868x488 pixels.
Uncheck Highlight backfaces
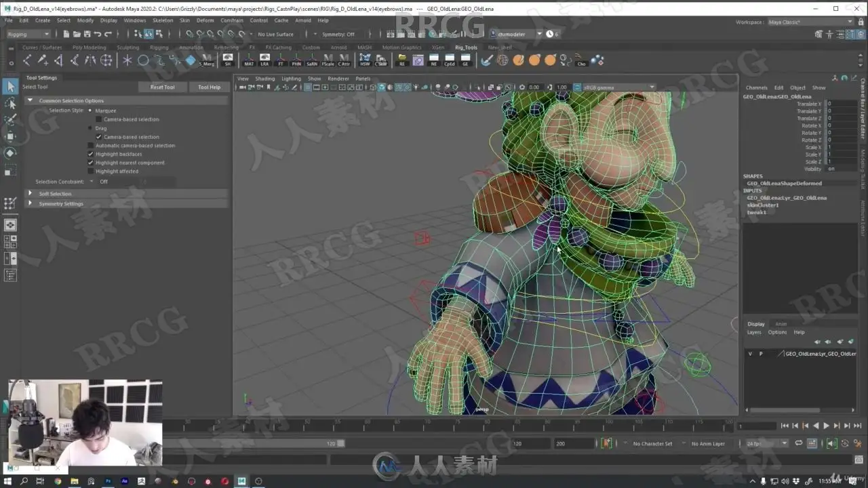91,155
